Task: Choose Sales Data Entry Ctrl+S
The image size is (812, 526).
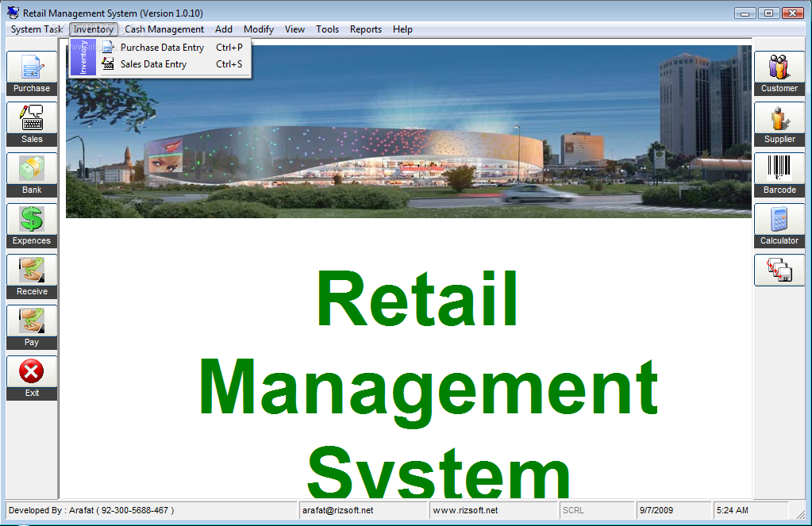Action: (175, 64)
